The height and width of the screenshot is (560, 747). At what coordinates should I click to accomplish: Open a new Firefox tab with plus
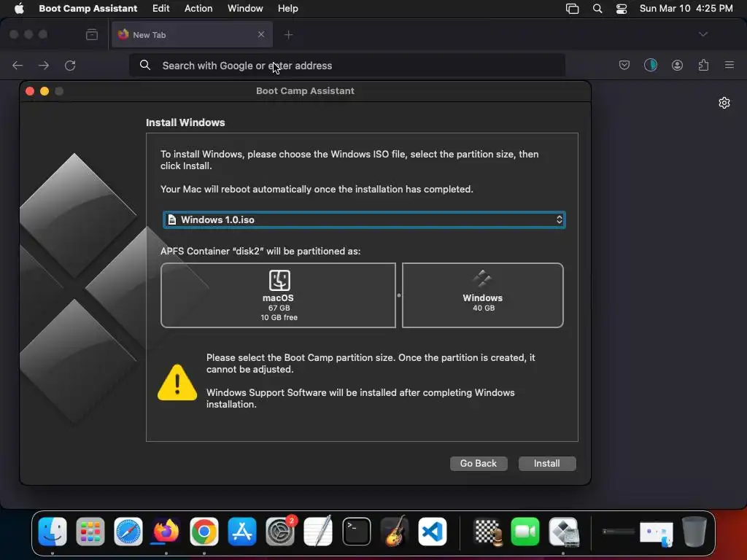(x=289, y=35)
